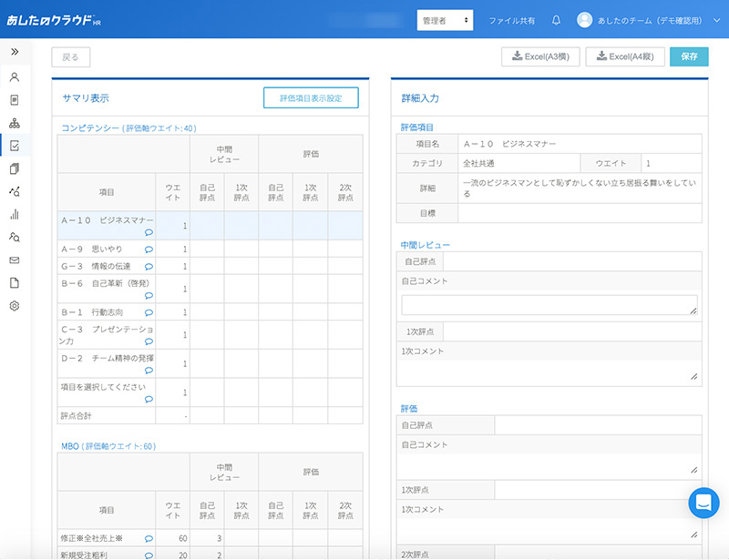Open comment bubble for G-3 情報の伝達
729x560 pixels.
[x=149, y=267]
